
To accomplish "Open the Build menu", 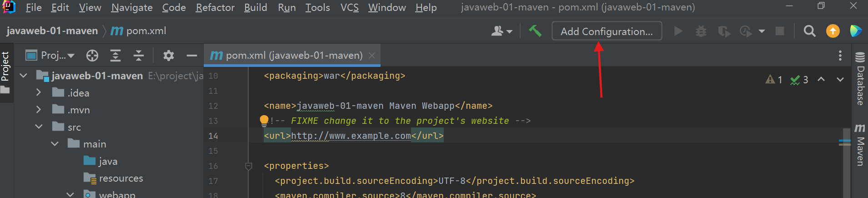I will click(x=256, y=7).
